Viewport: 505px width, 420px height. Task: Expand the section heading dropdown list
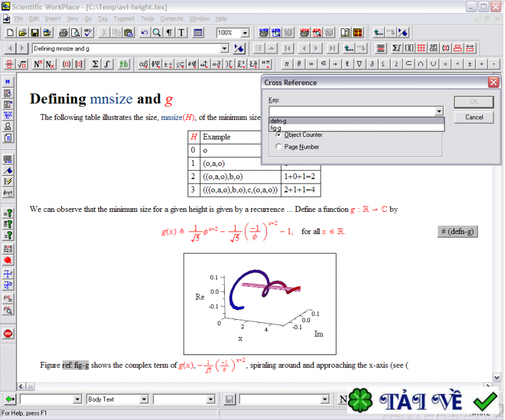coord(224,49)
